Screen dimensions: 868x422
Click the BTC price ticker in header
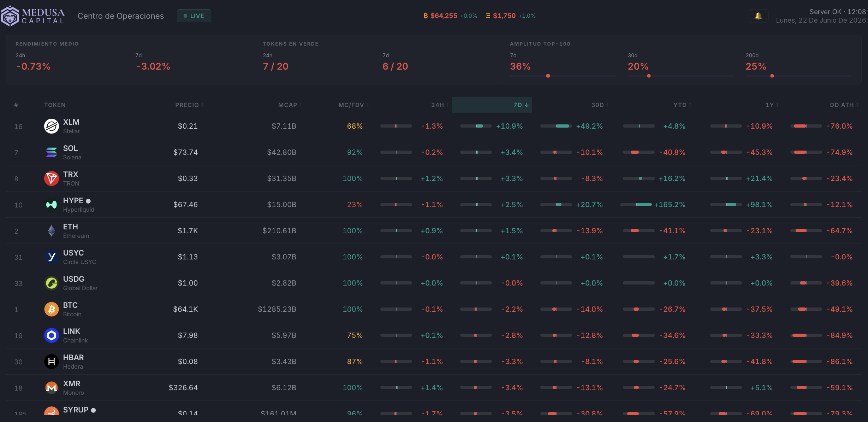[x=450, y=16]
